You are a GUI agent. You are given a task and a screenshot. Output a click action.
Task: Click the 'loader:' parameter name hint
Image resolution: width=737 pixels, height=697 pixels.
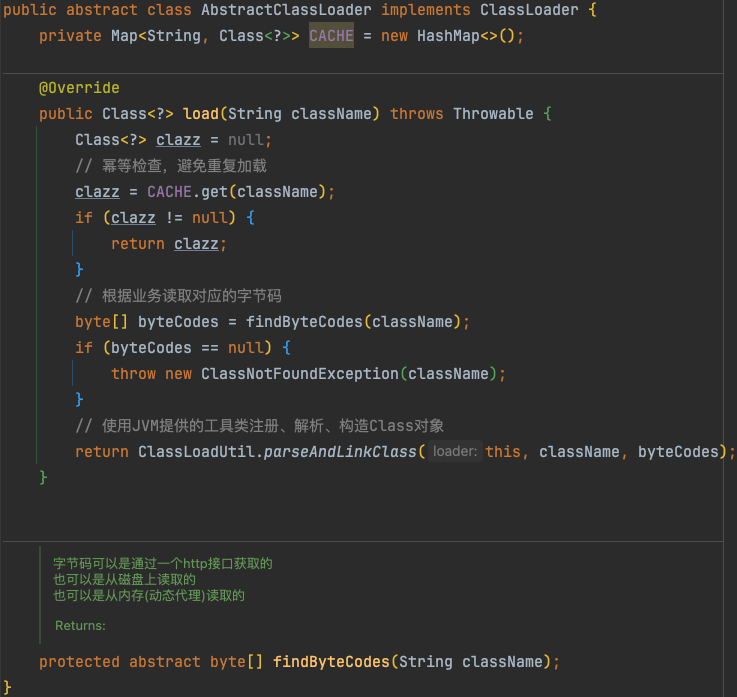(x=455, y=452)
